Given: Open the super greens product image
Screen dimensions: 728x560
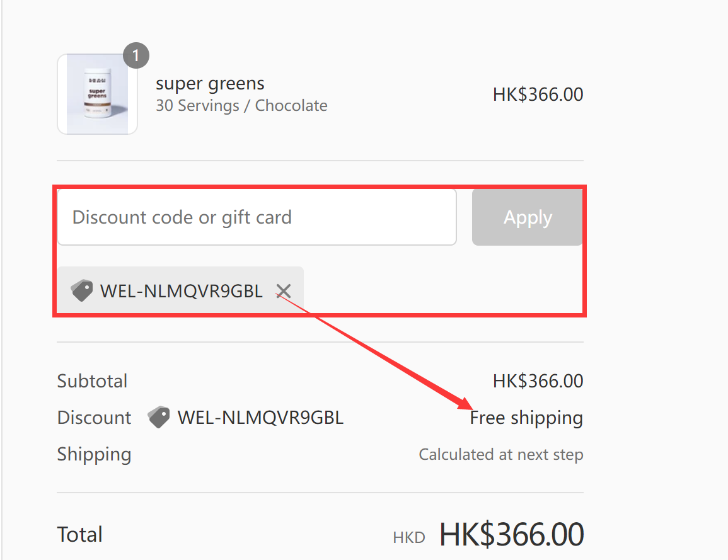Looking at the screenshot, I should 97,94.
